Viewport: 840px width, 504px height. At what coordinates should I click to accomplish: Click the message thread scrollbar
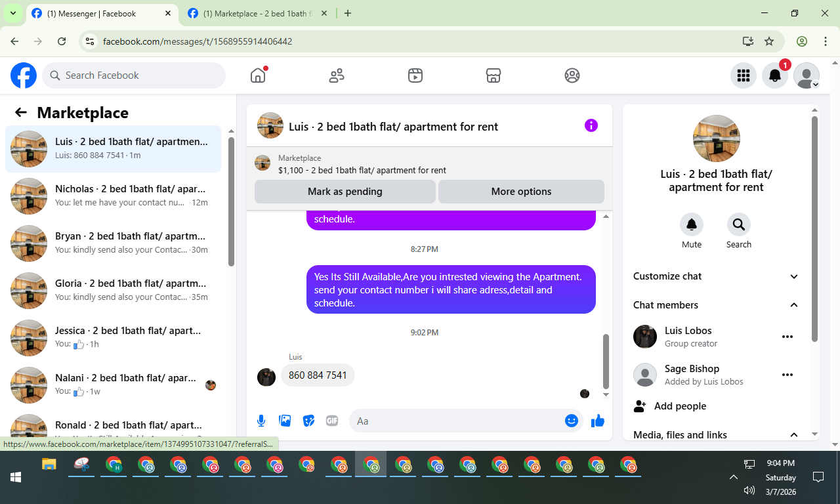(x=606, y=362)
